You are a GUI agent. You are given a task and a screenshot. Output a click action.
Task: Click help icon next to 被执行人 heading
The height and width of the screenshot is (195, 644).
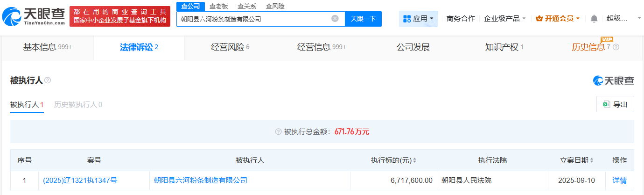48,80
